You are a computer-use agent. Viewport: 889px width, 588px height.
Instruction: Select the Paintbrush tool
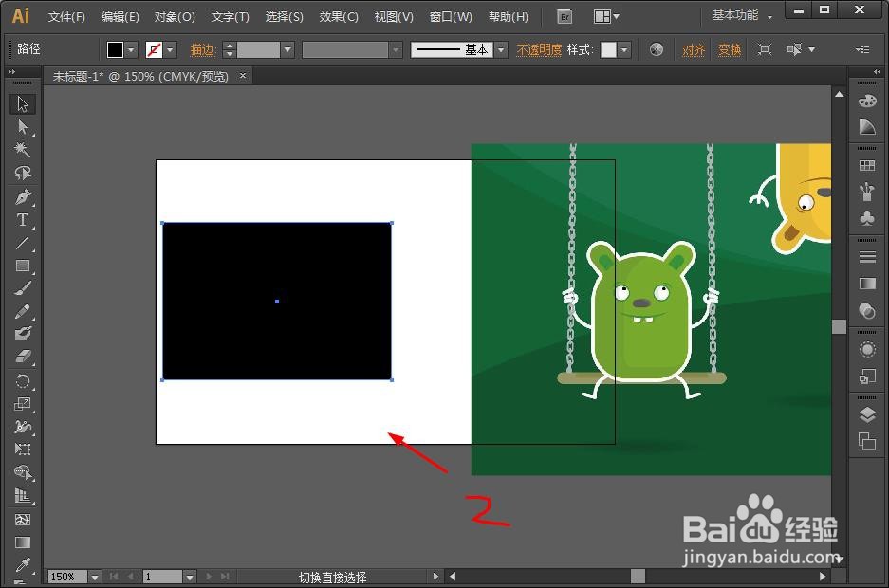coord(23,288)
